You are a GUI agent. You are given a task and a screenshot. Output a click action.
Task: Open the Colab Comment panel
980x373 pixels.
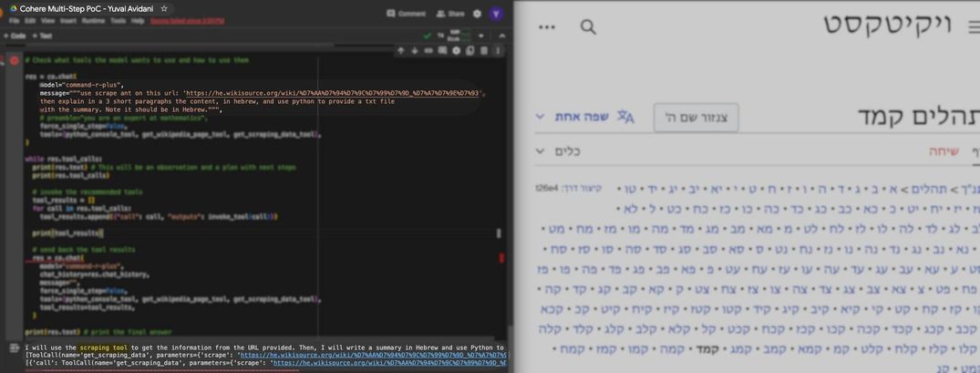407,13
